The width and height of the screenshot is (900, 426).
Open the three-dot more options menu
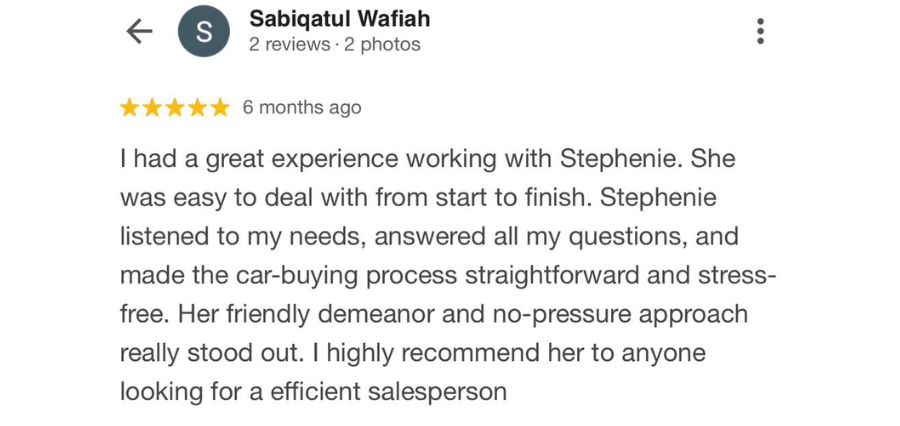point(760,32)
